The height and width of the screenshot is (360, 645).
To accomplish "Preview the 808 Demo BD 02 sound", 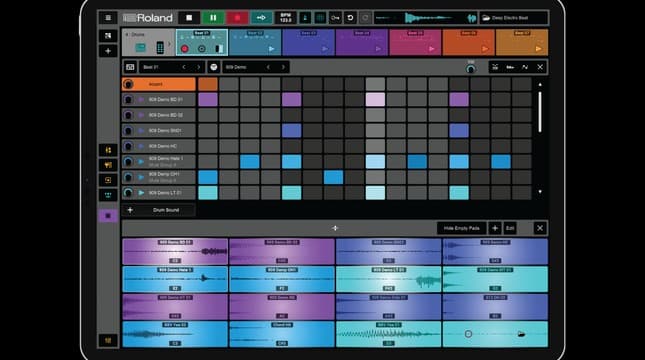I will click(x=141, y=115).
